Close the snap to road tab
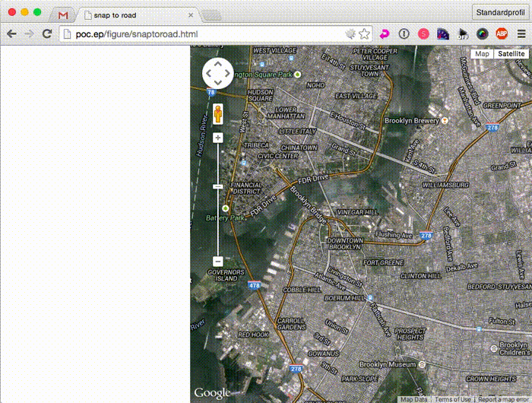The image size is (532, 403). point(191,15)
